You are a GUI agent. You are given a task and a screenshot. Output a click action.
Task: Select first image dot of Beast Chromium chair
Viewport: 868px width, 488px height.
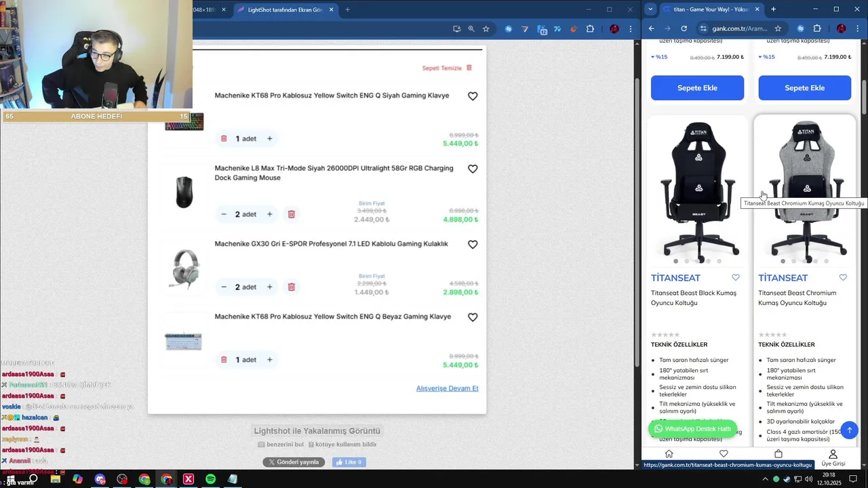point(783,261)
